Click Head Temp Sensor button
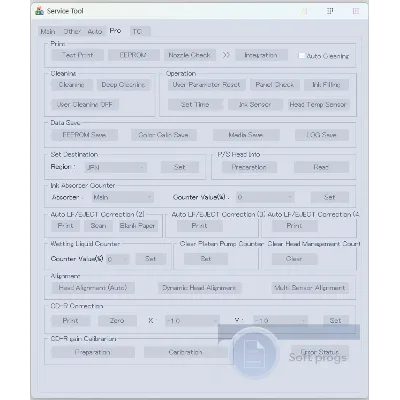Image resolution: width=400 pixels, height=400 pixels. [318, 104]
